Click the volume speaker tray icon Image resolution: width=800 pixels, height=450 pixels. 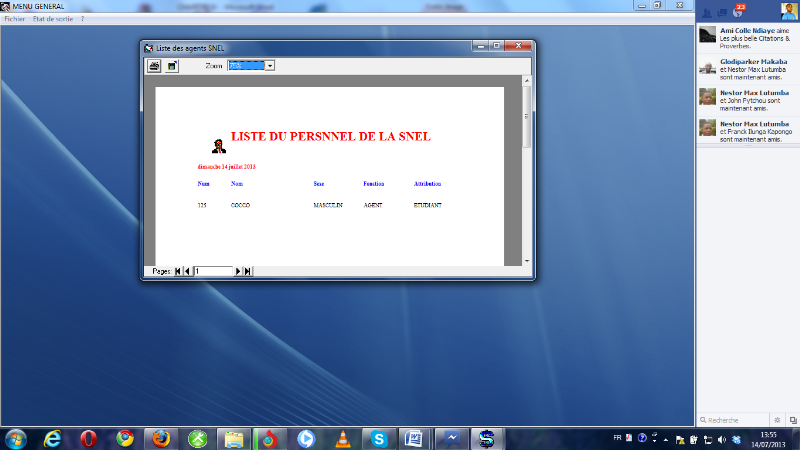[x=721, y=439]
